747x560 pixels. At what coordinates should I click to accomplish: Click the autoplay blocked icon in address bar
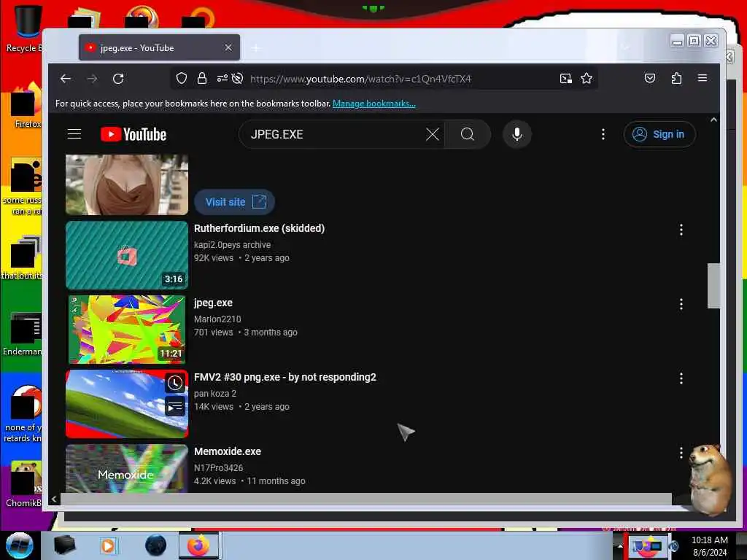237,79
